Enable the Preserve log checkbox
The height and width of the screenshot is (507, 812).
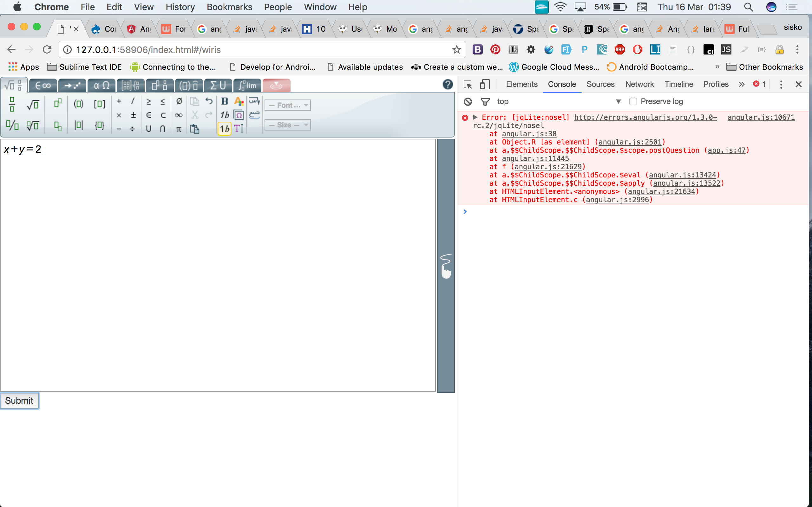633,101
